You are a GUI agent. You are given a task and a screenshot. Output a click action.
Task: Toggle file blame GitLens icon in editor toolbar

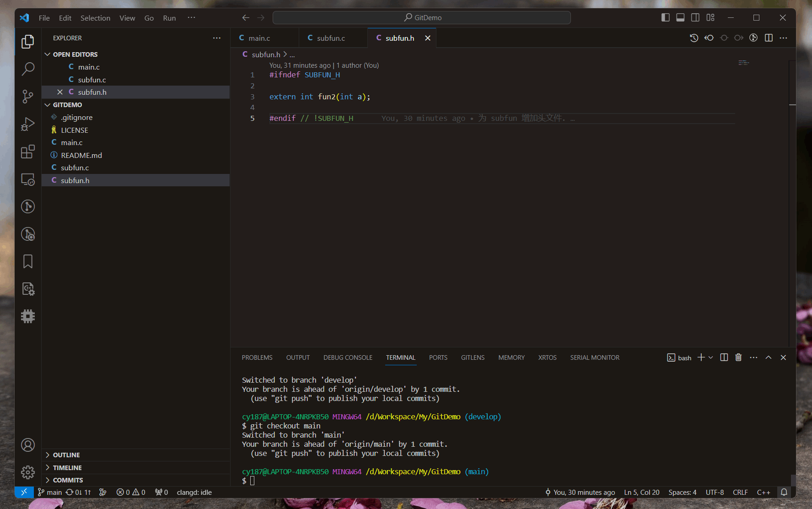coord(753,38)
